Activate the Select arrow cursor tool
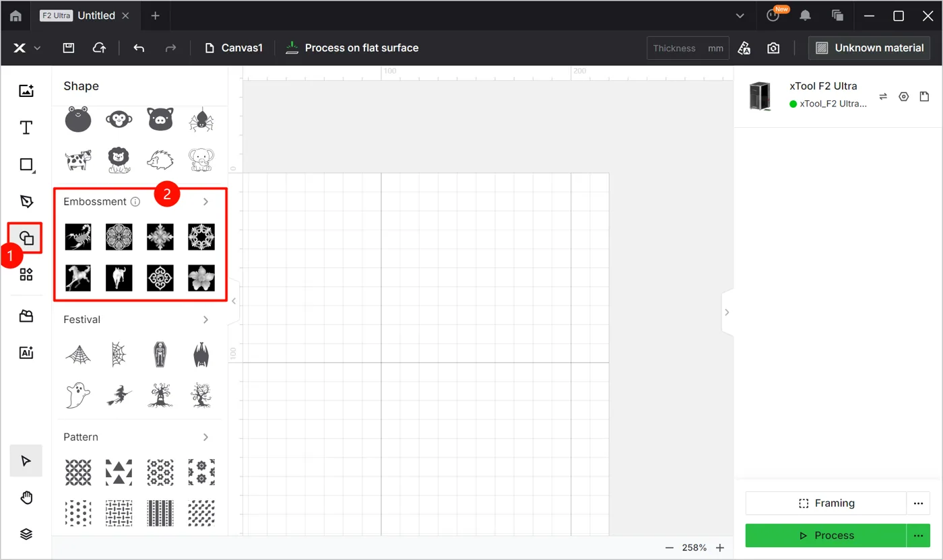 point(26,460)
